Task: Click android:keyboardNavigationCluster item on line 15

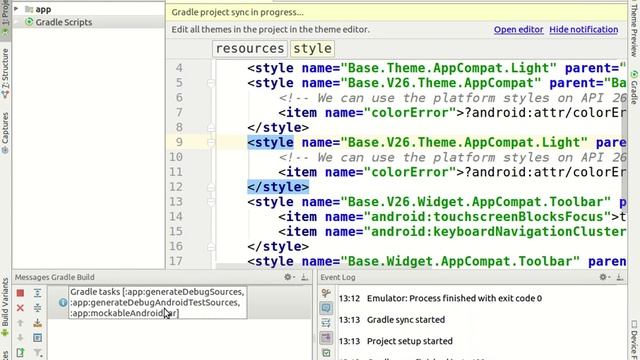Action: (x=452, y=231)
